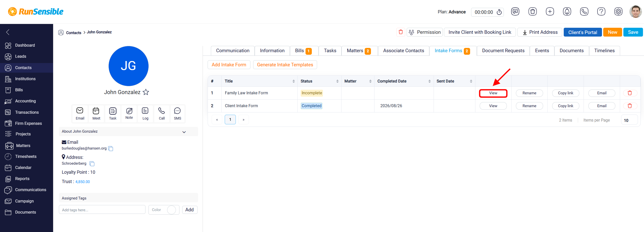The image size is (644, 232).
Task: Pick a tag color swatch
Action: click(171, 210)
